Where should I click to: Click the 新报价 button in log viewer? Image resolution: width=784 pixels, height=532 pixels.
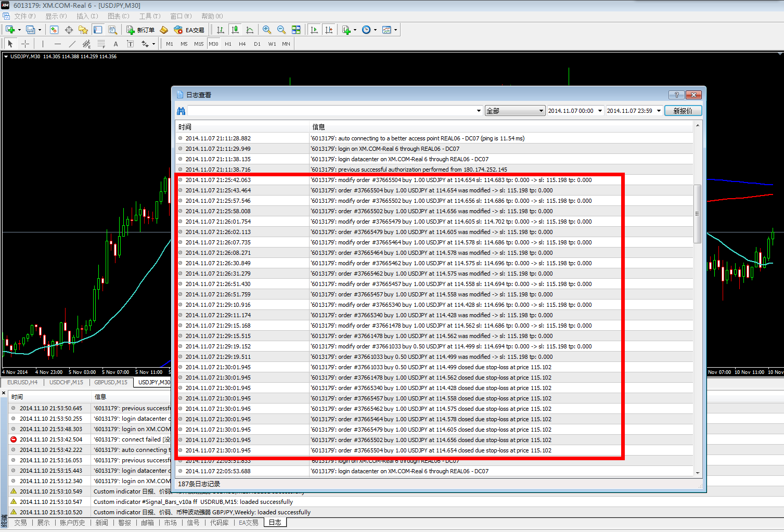(683, 111)
